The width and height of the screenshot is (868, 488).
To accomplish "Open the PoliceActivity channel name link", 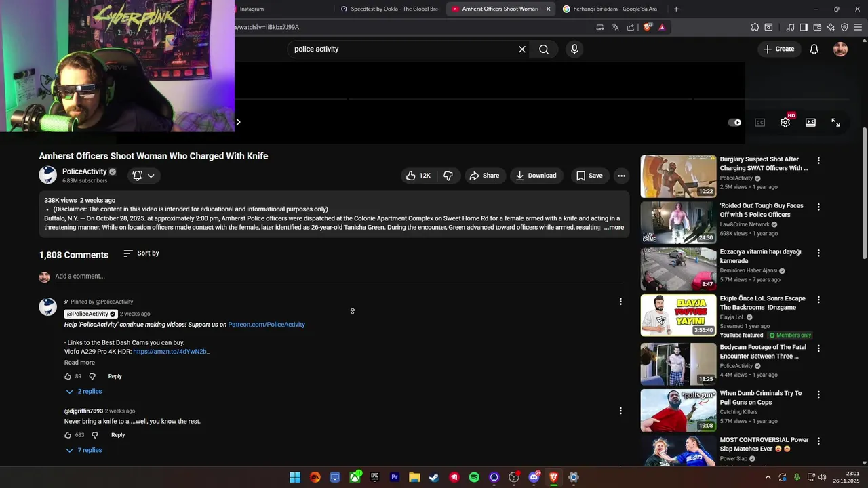I will coord(84,171).
